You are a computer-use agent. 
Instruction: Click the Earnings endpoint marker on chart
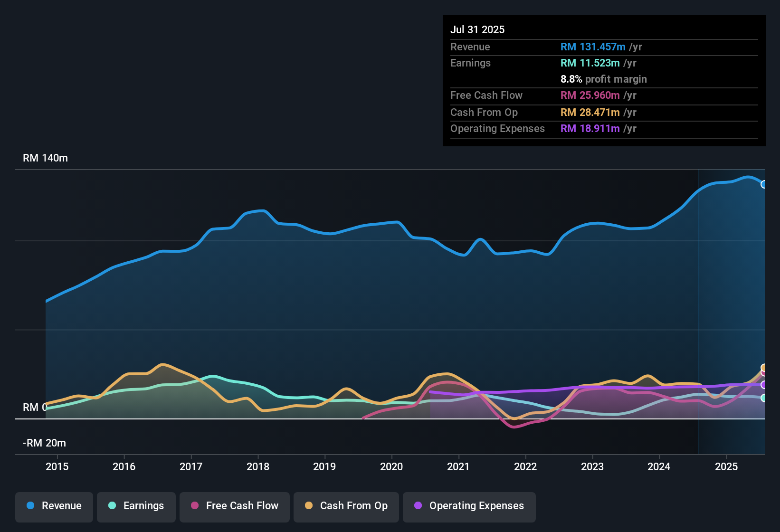763,398
